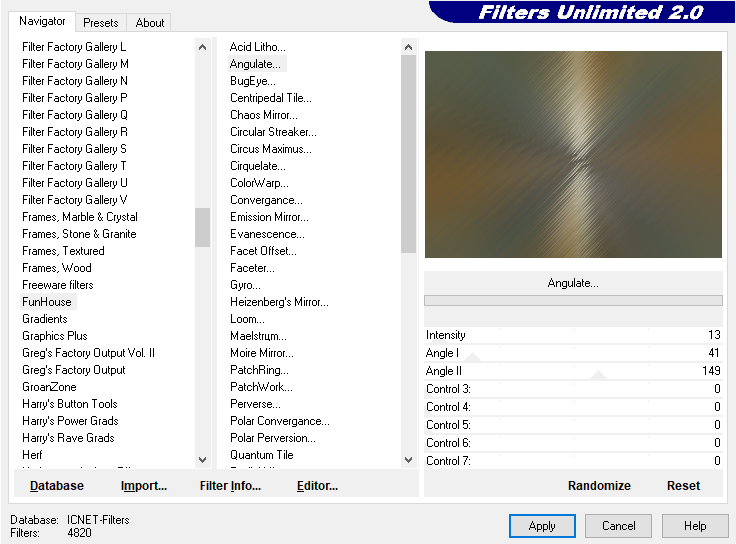
Task: Click up arrow of effects list scrollbar
Action: pos(408,47)
